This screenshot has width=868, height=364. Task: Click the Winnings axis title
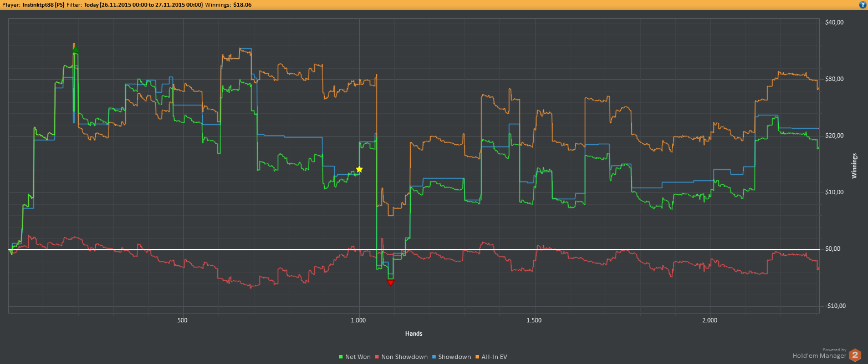point(854,165)
